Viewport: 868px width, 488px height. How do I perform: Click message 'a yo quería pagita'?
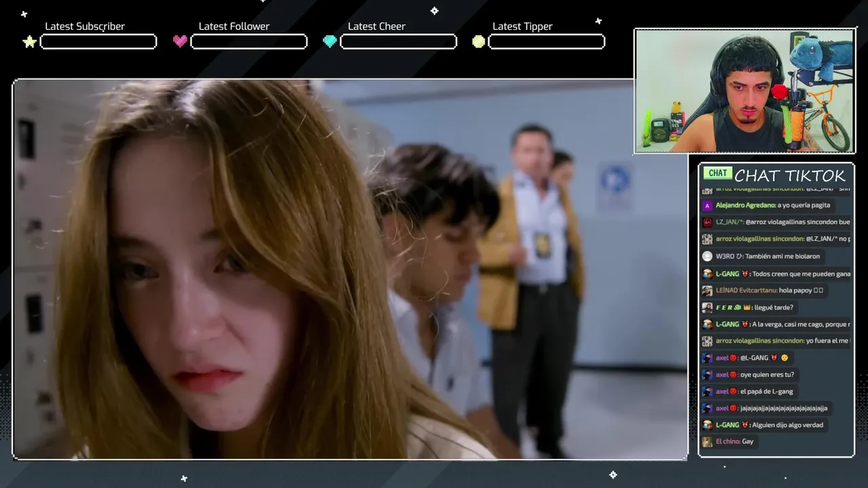point(804,205)
